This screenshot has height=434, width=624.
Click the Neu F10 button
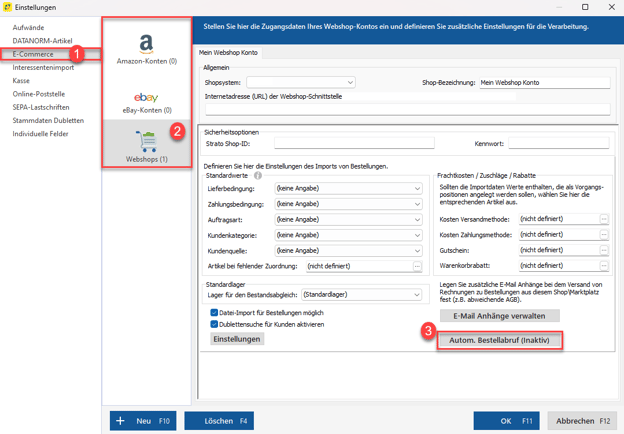click(x=144, y=421)
